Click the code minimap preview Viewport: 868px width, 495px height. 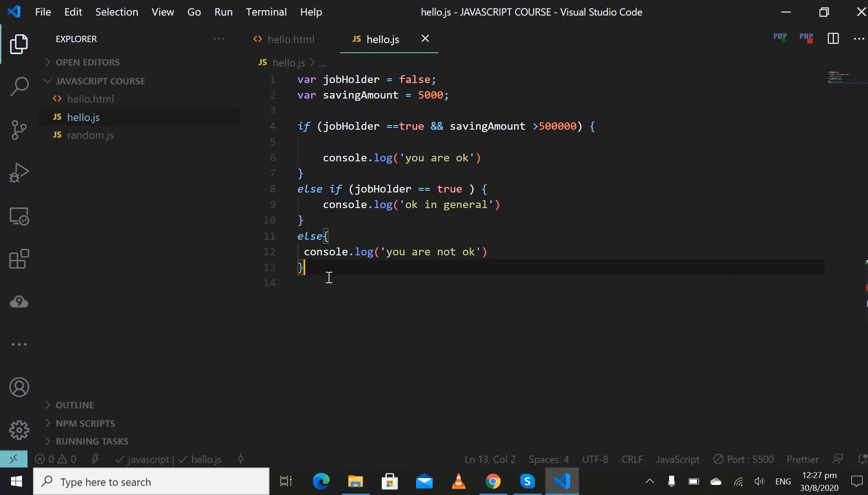(x=839, y=77)
